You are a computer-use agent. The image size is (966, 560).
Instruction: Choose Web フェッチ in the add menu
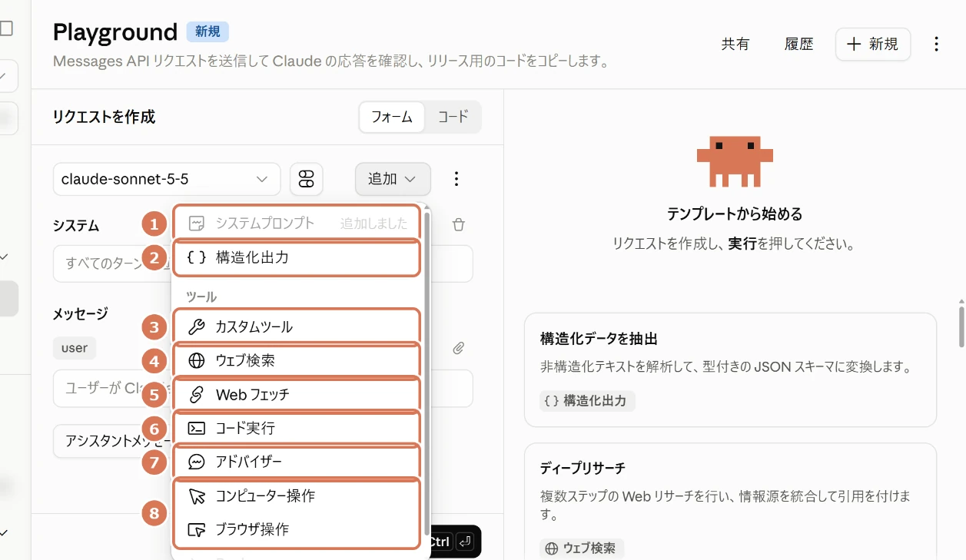pos(297,394)
